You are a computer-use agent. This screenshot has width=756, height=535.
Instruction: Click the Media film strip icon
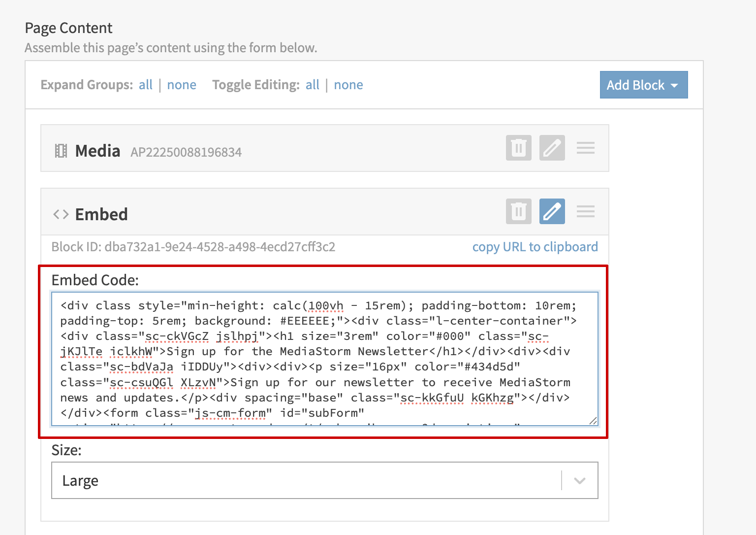(x=61, y=151)
